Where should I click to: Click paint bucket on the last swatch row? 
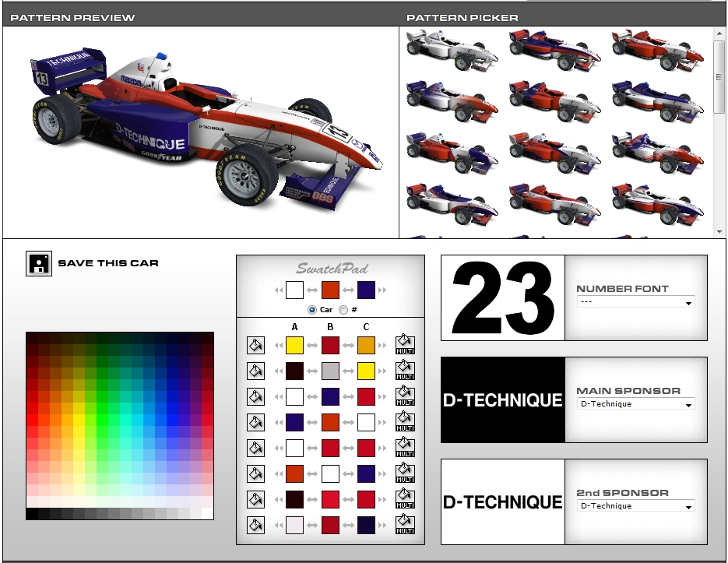click(255, 525)
